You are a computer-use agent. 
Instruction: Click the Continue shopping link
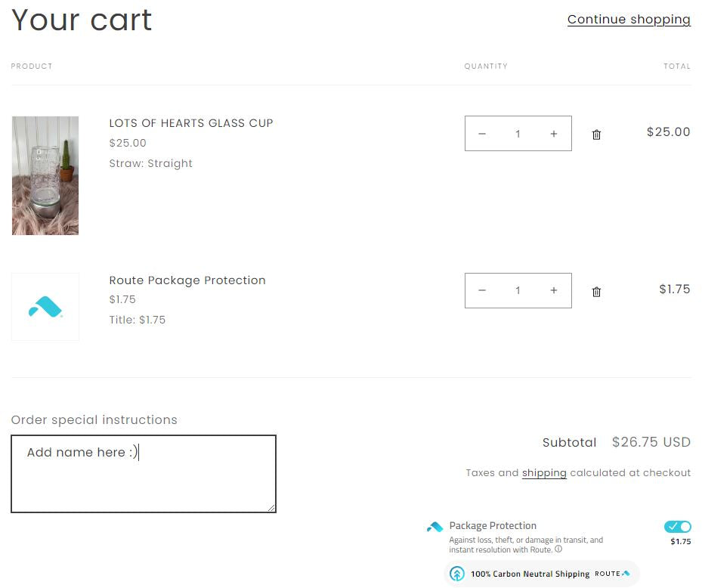(x=629, y=19)
